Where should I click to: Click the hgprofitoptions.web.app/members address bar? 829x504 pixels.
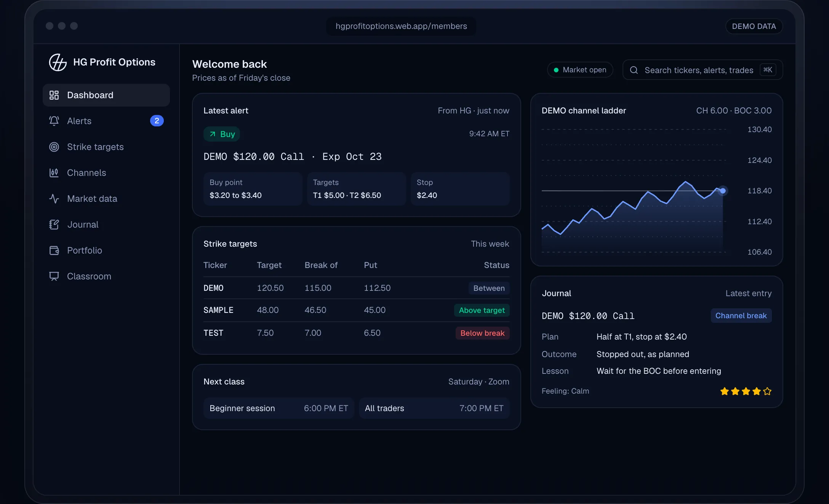pyautogui.click(x=401, y=26)
